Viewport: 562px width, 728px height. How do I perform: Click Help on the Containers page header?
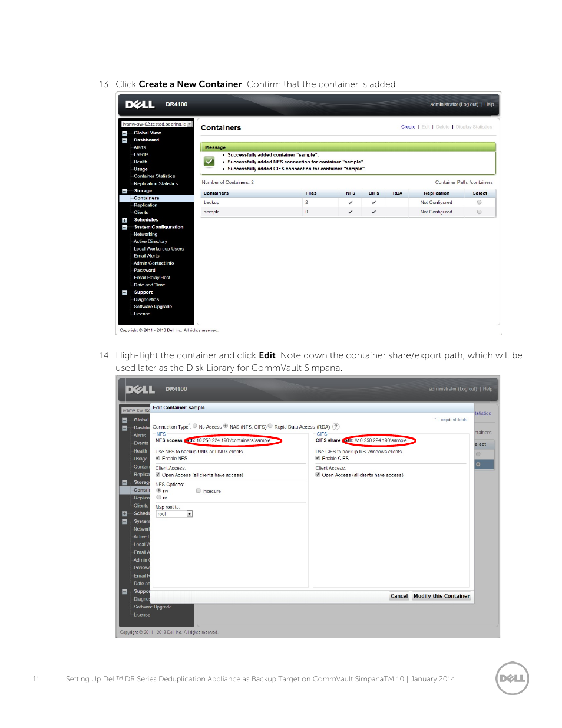click(489, 104)
